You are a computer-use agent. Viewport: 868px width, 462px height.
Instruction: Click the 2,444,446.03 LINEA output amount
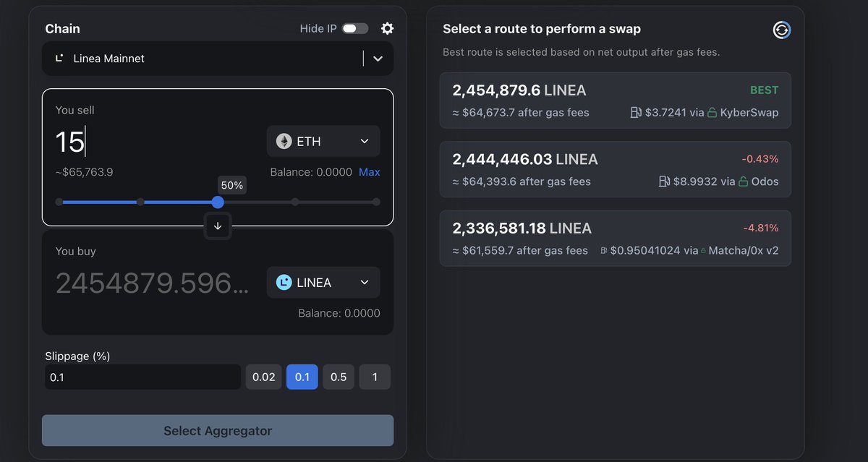coord(525,159)
